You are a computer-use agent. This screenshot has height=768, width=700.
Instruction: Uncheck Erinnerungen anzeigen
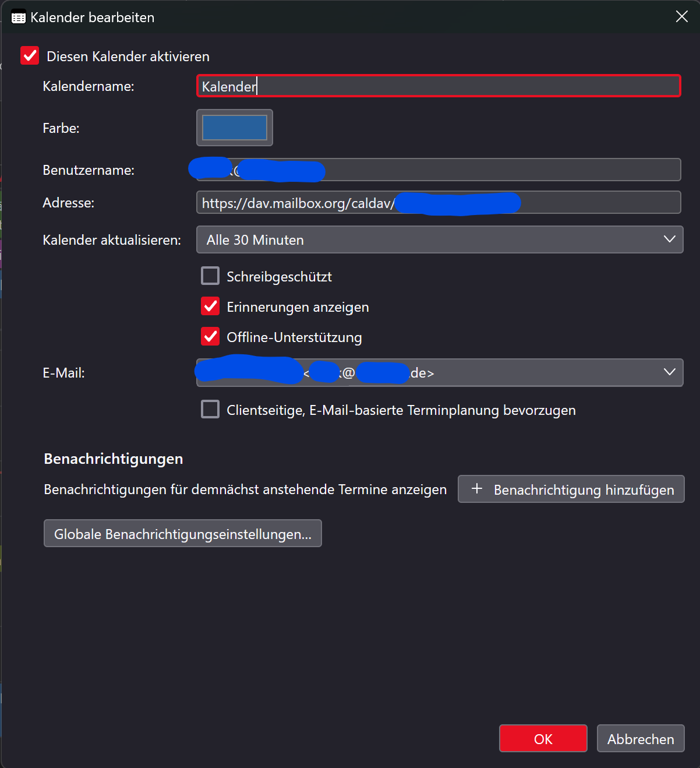coord(210,306)
